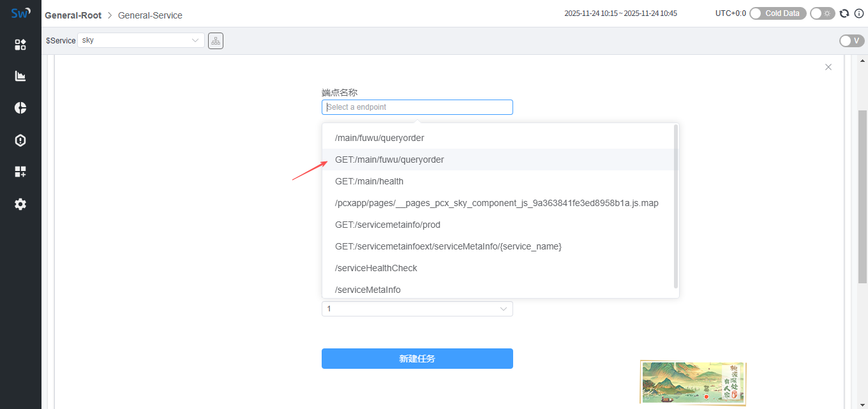
Task: Open the add-dashboard grid icon in the sidebar
Action: pyautogui.click(x=20, y=172)
